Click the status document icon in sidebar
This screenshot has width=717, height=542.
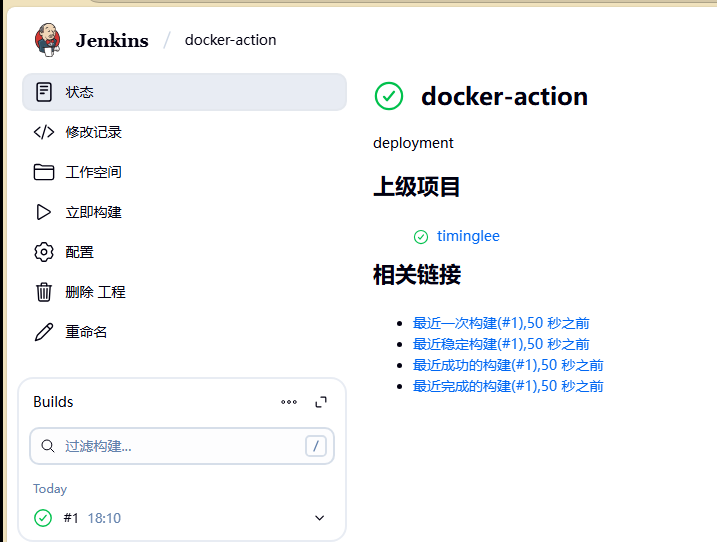(44, 92)
